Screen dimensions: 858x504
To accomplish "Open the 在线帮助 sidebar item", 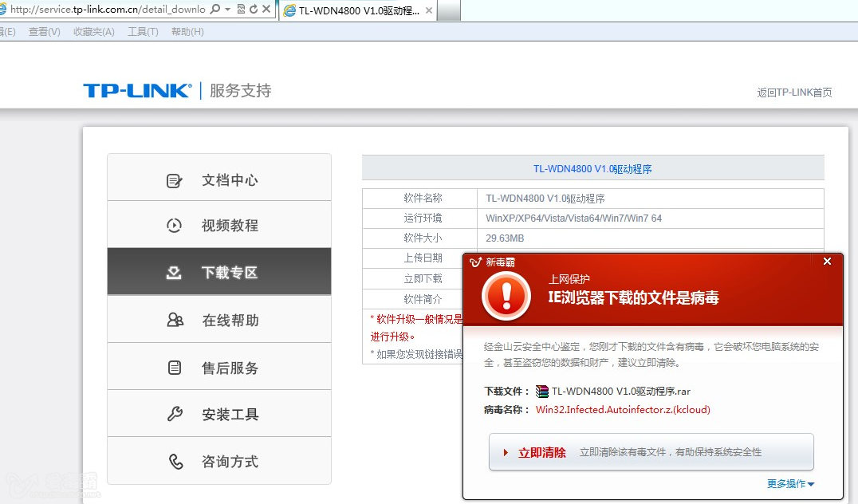I will pyautogui.click(x=219, y=320).
